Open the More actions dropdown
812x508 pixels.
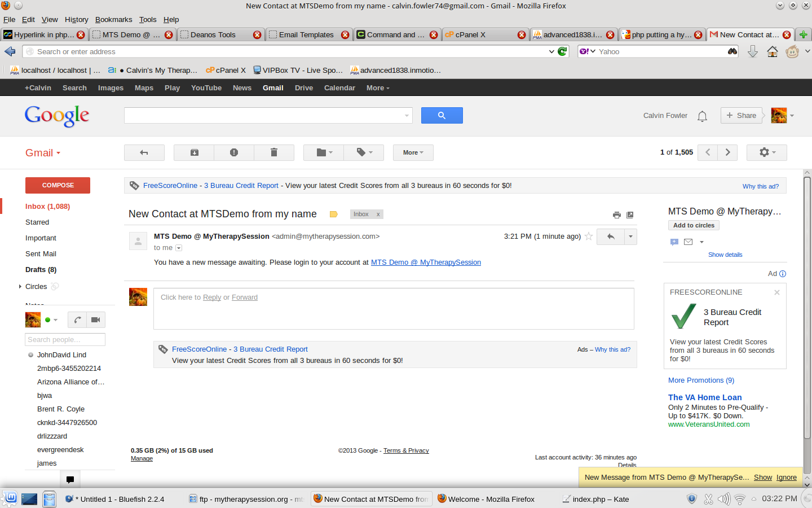pyautogui.click(x=413, y=152)
